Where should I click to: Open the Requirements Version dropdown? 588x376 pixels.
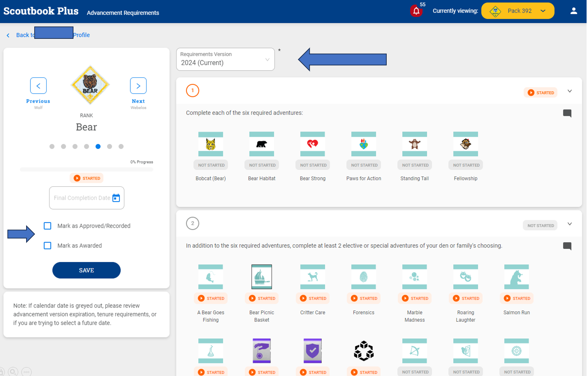tap(226, 59)
